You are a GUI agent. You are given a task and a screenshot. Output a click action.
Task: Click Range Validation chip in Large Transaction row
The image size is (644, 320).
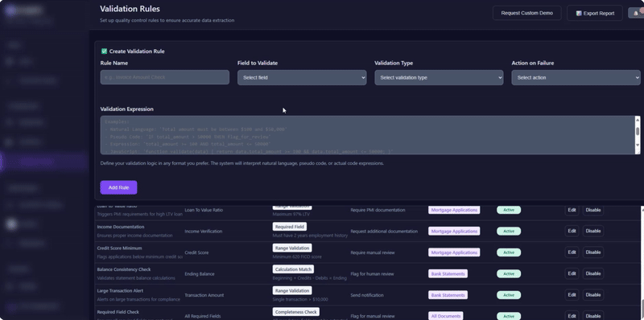click(x=292, y=290)
